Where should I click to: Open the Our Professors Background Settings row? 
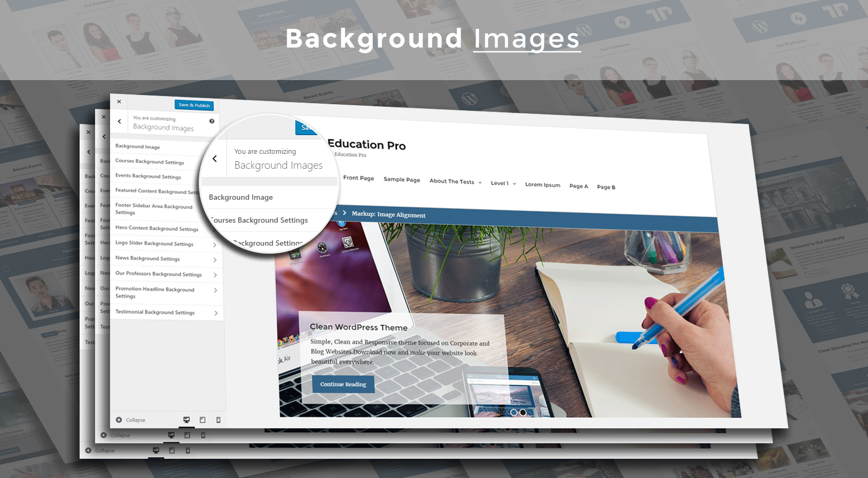[166, 274]
